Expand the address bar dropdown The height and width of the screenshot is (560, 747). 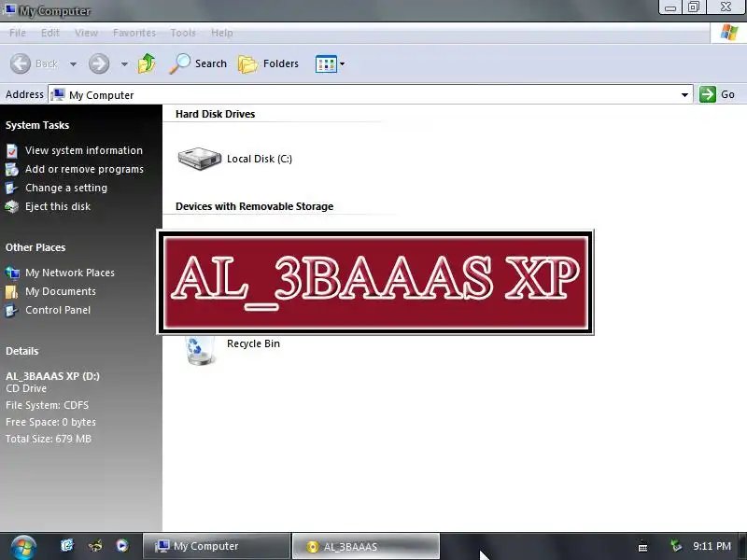coord(684,95)
